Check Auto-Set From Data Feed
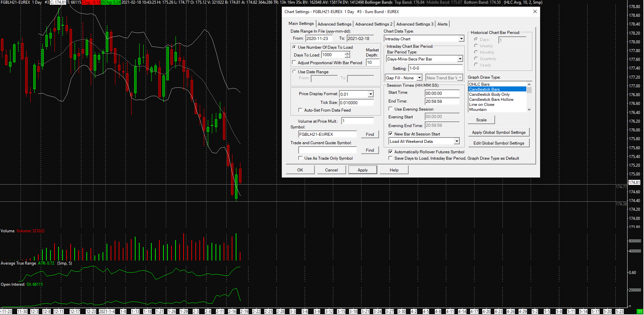644x315 pixels. tap(300, 110)
